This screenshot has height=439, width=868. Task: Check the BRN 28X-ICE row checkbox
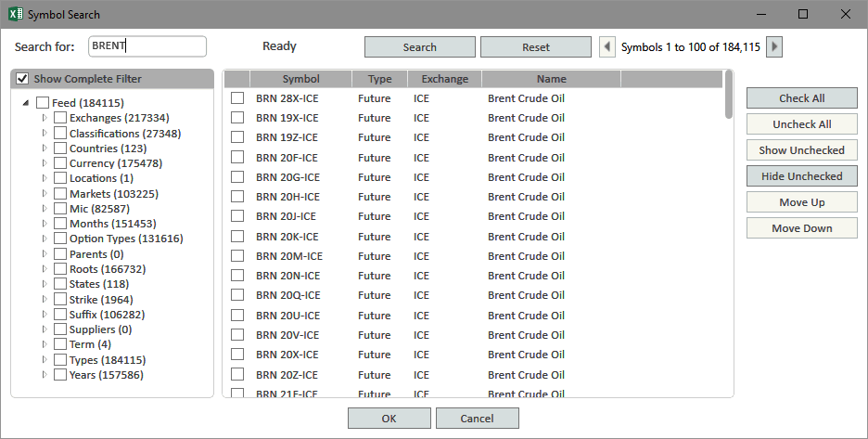coord(237,98)
